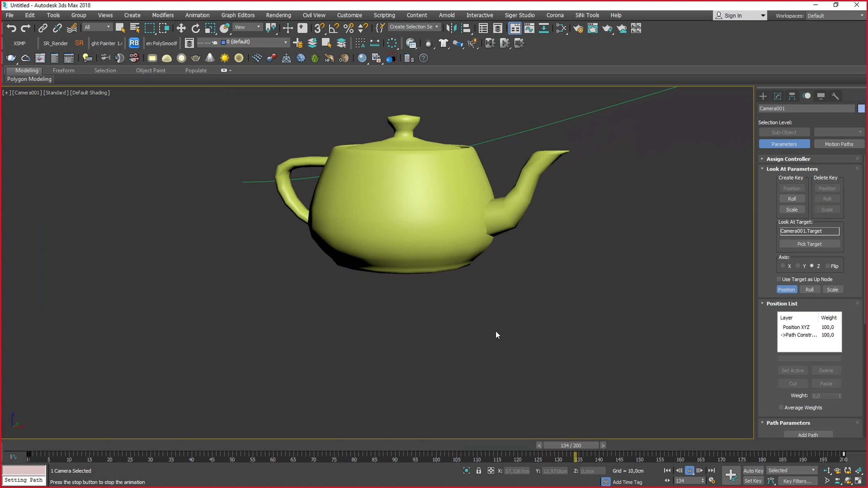Toggle the Angle Snap icon
This screenshot has height=488, width=868.
334,28
